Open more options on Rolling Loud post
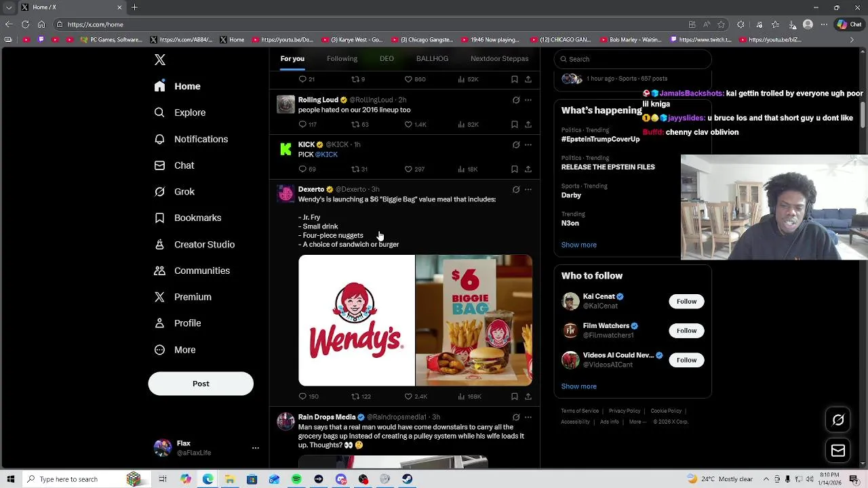 (528, 100)
